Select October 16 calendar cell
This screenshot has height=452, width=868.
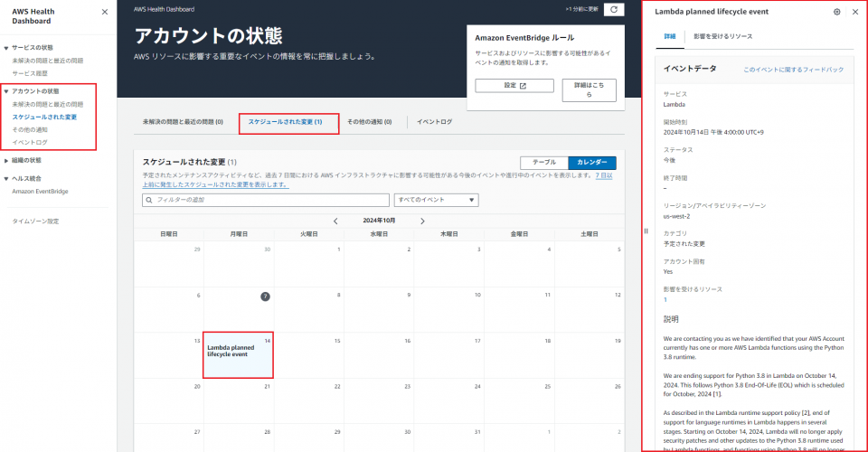click(x=379, y=355)
